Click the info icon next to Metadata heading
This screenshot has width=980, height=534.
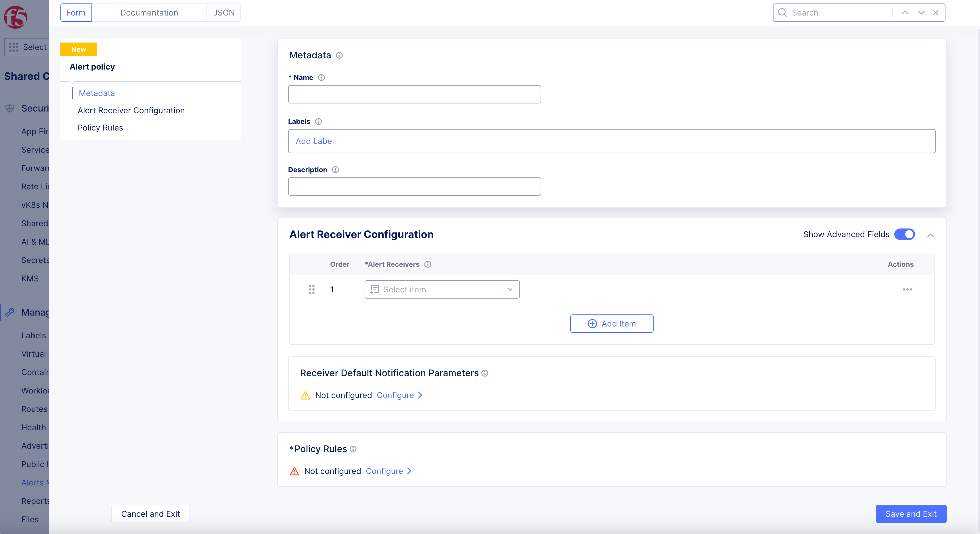[339, 55]
